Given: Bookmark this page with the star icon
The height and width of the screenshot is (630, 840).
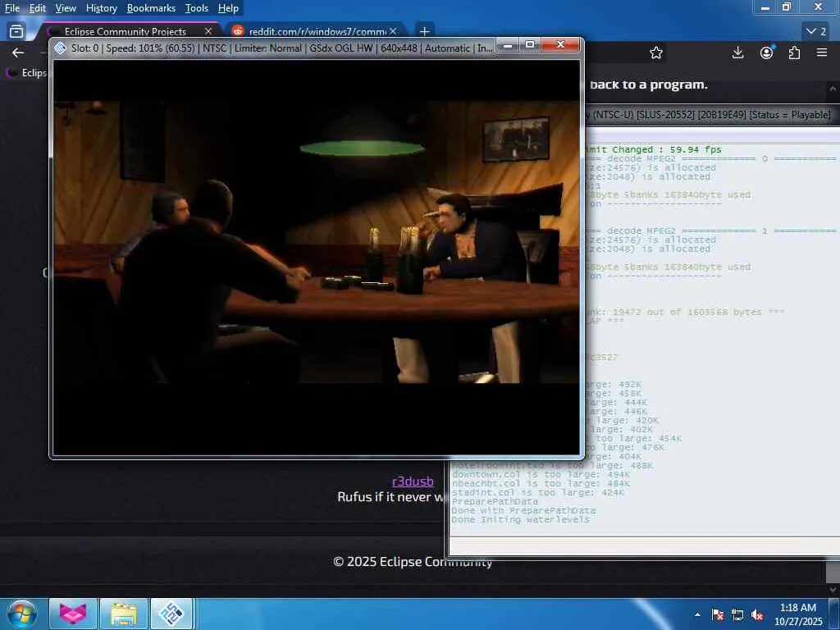Looking at the screenshot, I should click(655, 52).
